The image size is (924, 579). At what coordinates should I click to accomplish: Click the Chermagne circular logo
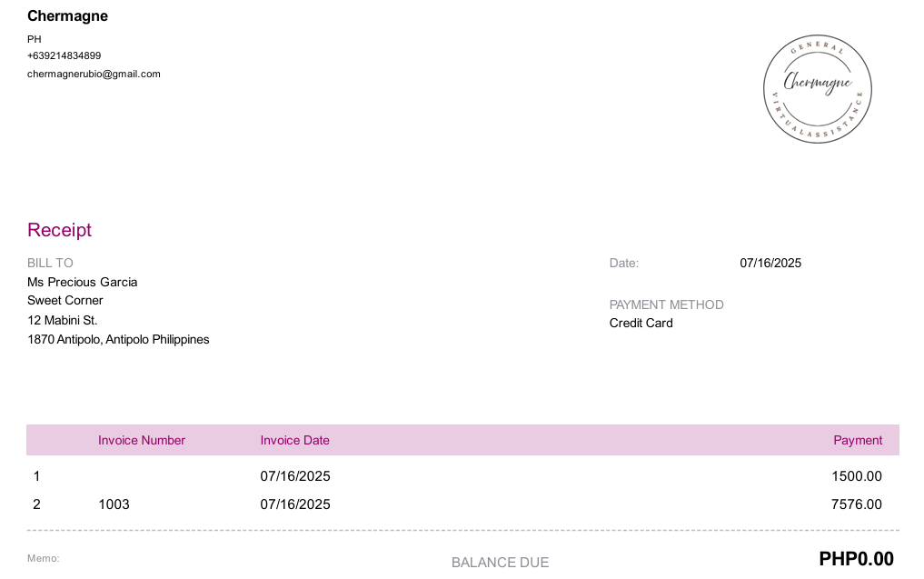click(x=818, y=88)
